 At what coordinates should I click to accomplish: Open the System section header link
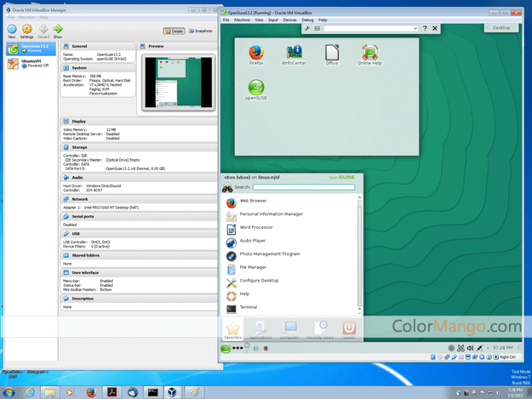pos(79,68)
